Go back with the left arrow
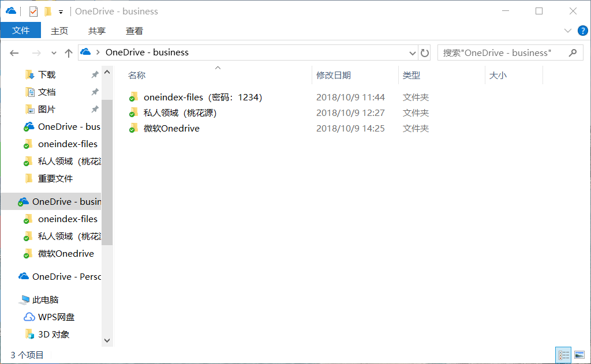This screenshot has height=364, width=591. [14, 53]
